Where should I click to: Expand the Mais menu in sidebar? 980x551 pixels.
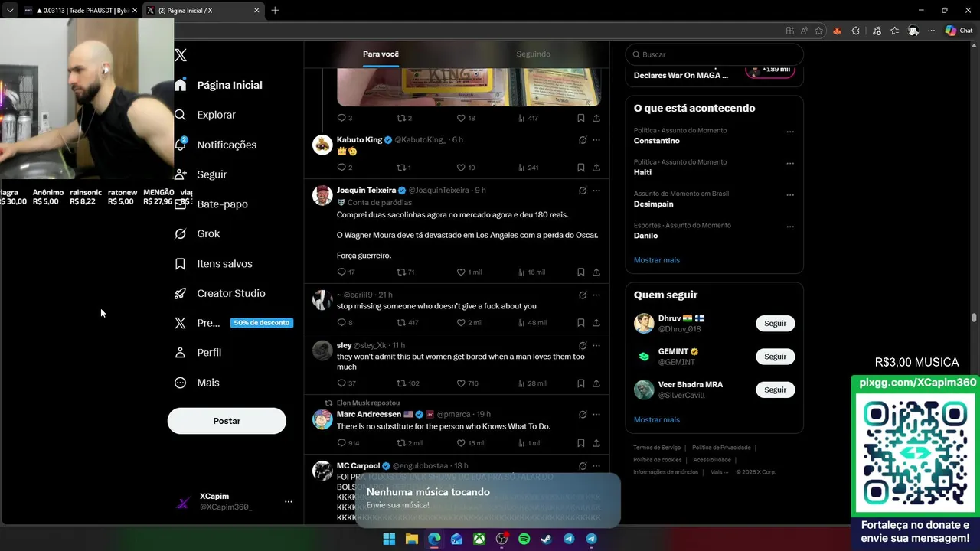point(197,383)
